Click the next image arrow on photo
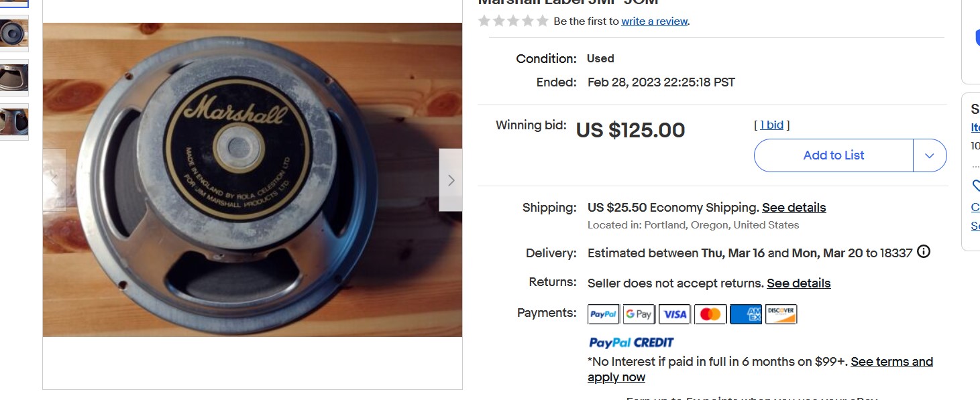980x400 pixels. (x=451, y=180)
